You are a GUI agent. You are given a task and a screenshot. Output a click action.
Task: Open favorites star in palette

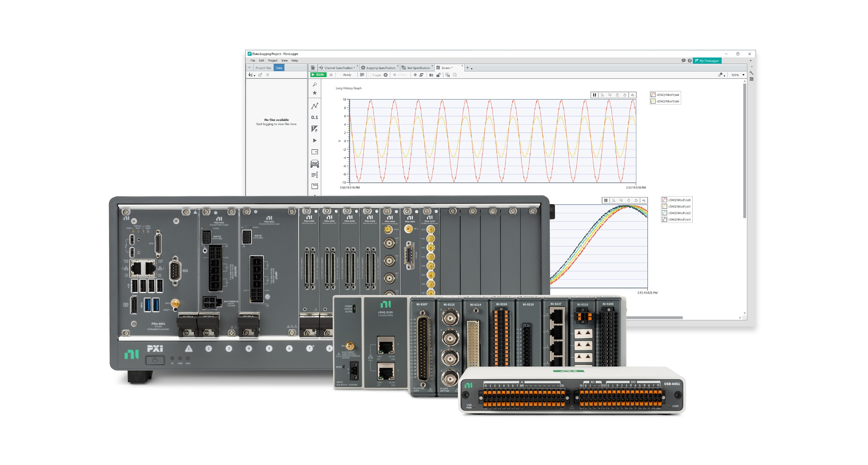(315, 93)
